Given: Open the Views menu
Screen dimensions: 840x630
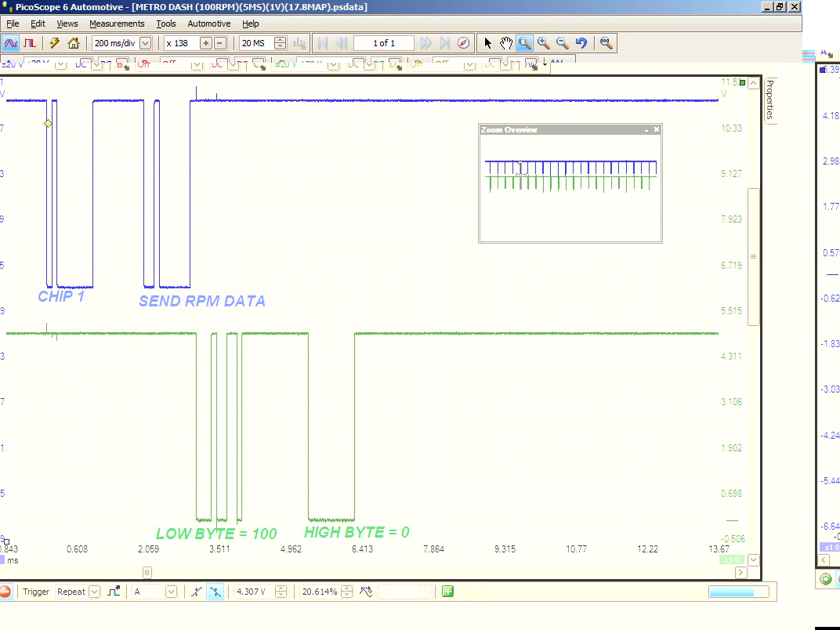Looking at the screenshot, I should 67,24.
